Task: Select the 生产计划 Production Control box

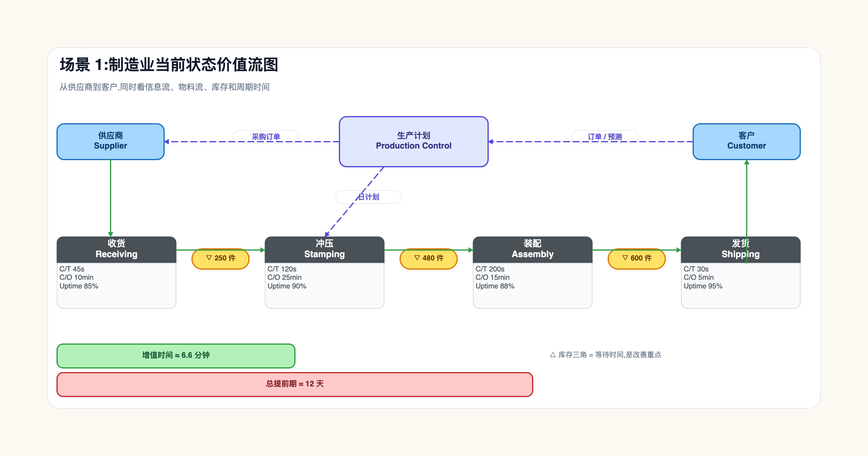Action: tap(413, 142)
